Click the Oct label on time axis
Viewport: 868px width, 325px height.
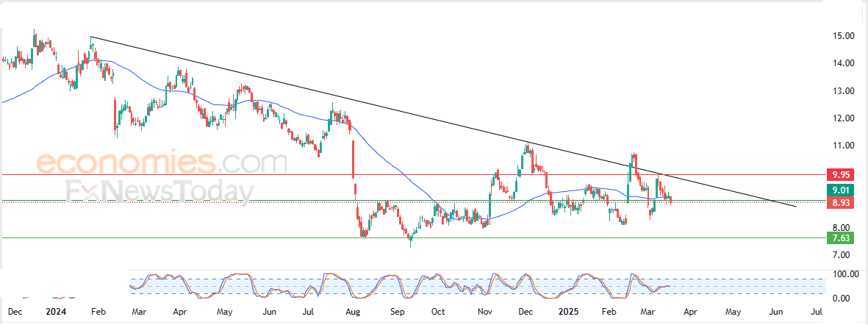click(438, 312)
